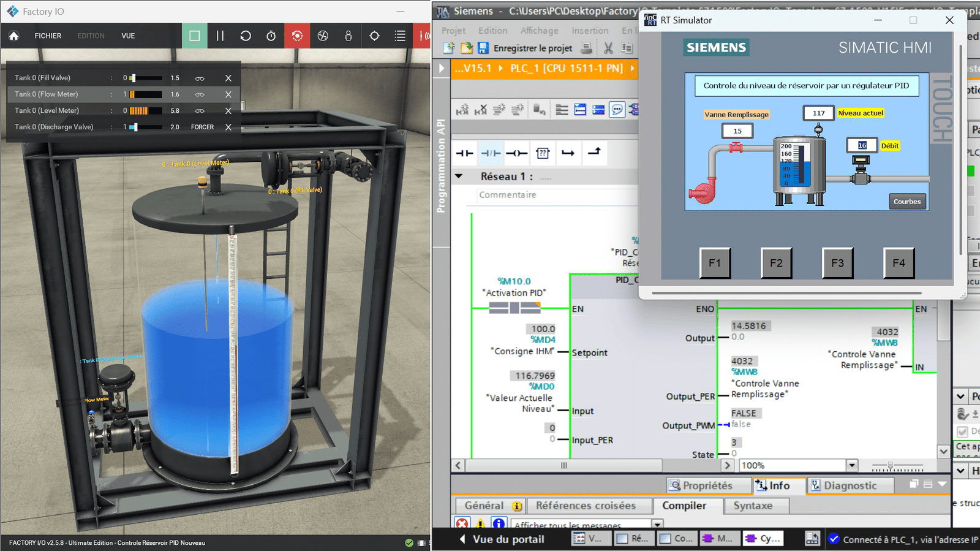Delete network toolbar icon
The image size is (980, 551).
tap(481, 110)
